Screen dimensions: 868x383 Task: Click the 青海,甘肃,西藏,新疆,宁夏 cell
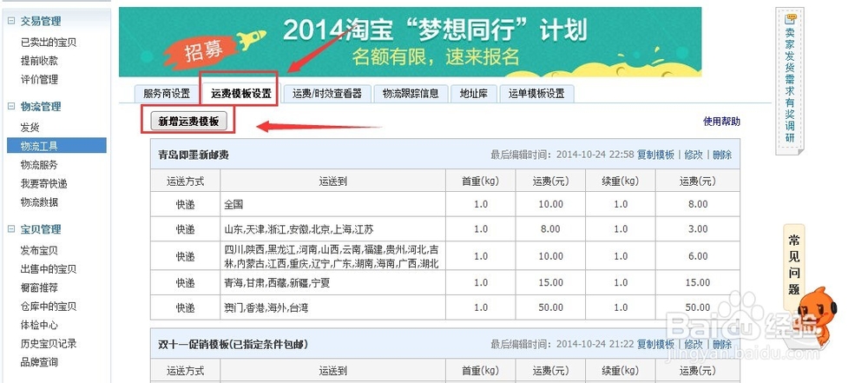tap(332, 282)
